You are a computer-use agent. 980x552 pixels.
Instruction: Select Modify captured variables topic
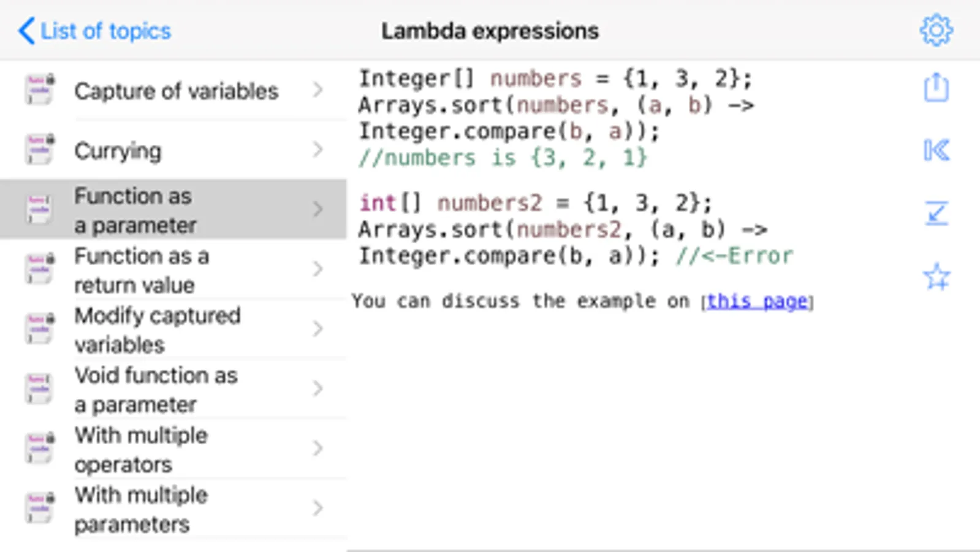(157, 329)
